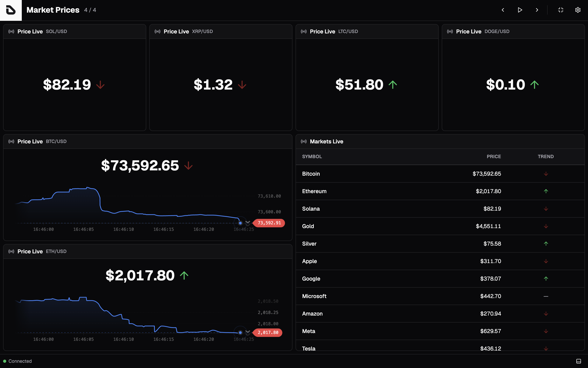Select the Ethereum row name
The image size is (588, 368).
[314, 191]
